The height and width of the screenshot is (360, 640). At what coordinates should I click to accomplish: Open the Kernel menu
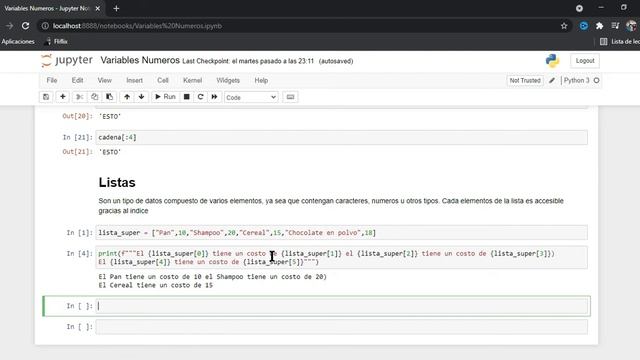pyautogui.click(x=192, y=80)
